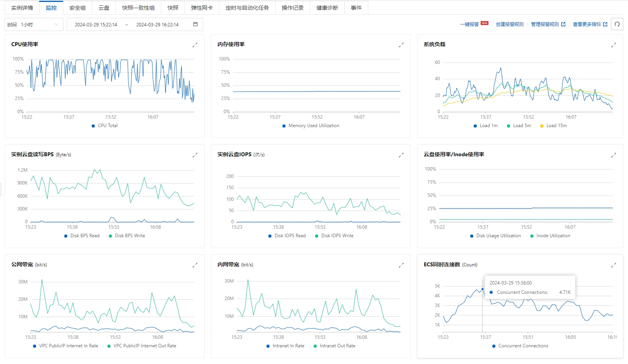Toggle the Disk BPS Write legend series
628x364 pixels.
(129, 236)
